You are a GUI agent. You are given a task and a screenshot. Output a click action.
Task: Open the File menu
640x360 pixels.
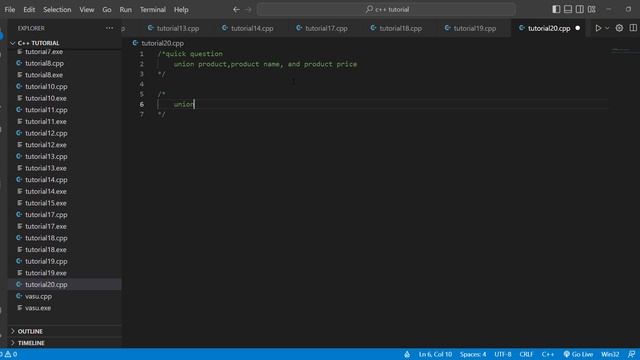[x=10, y=9]
